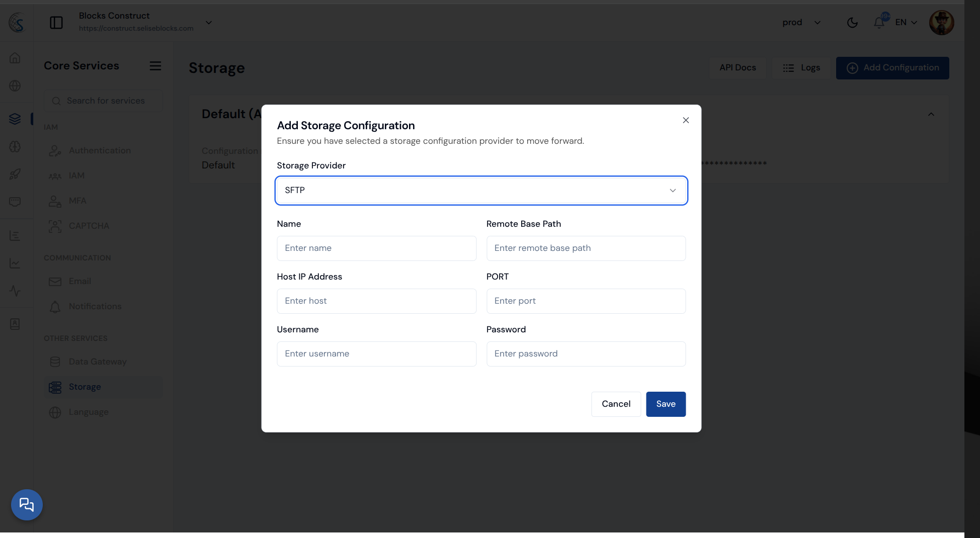Viewport: 980px width, 538px height.
Task: Open the rocket icon in left rail
Action: pos(15,174)
